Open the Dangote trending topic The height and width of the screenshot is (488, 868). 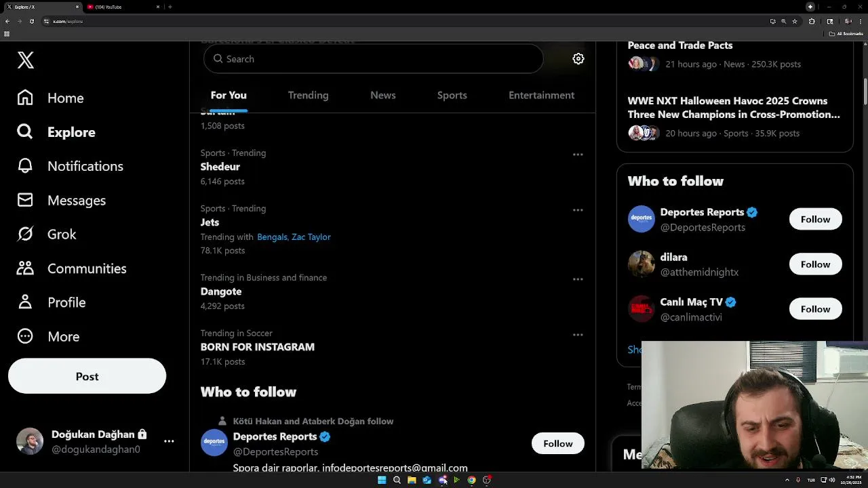221,291
